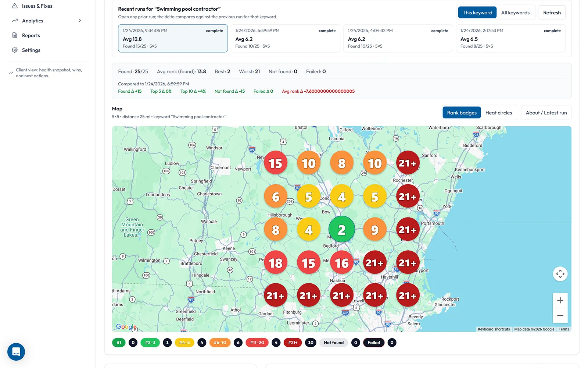This screenshot has width=588, height=368.
Task: Toggle the #21+ legend badge
Action: click(x=293, y=342)
